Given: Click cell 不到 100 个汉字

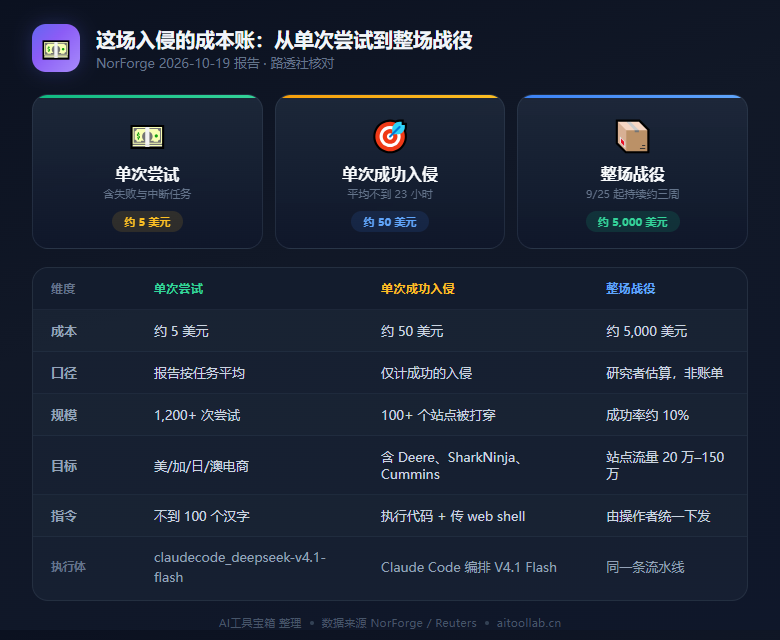Looking at the screenshot, I should pyautogui.click(x=201, y=516).
